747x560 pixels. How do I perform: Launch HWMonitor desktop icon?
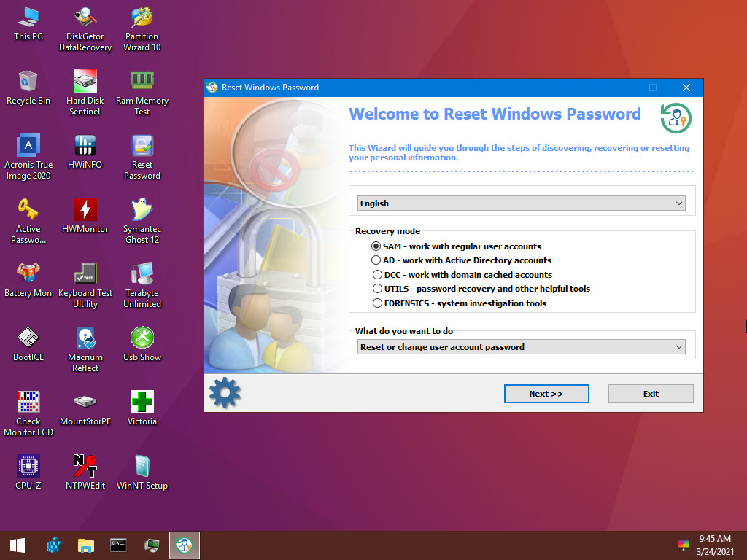click(85, 216)
